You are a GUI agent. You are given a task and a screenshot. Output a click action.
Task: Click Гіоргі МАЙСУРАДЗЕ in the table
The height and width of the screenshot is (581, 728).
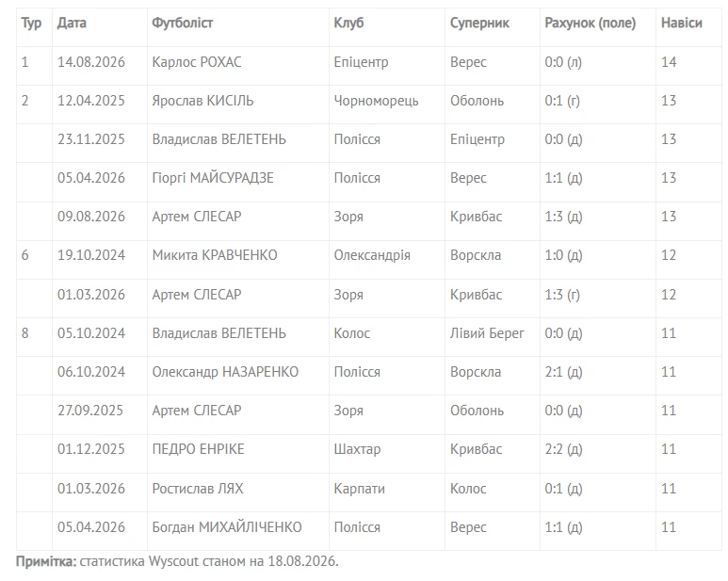coord(213,178)
